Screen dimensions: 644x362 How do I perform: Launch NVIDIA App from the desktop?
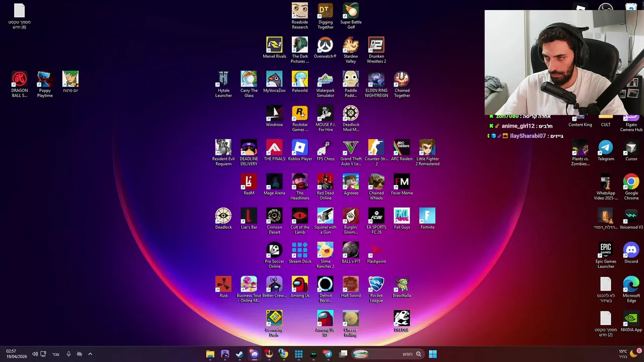(x=631, y=321)
